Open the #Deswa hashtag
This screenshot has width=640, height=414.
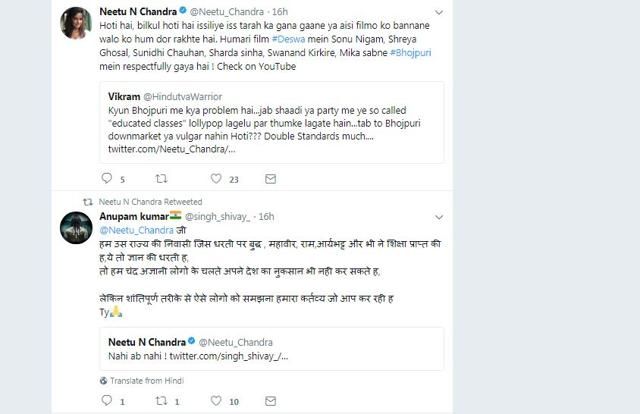(x=289, y=39)
